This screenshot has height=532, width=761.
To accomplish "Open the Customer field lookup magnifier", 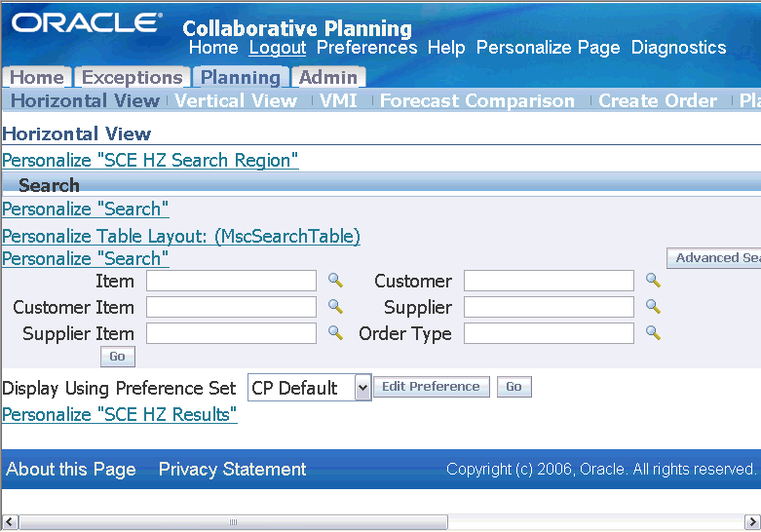I will point(653,281).
